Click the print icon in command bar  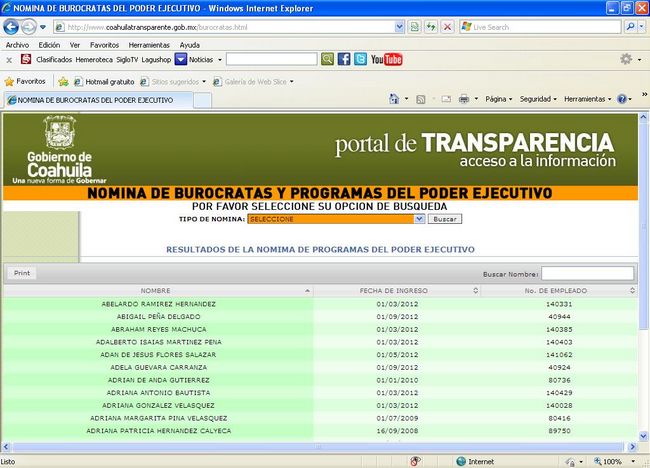coord(464,99)
